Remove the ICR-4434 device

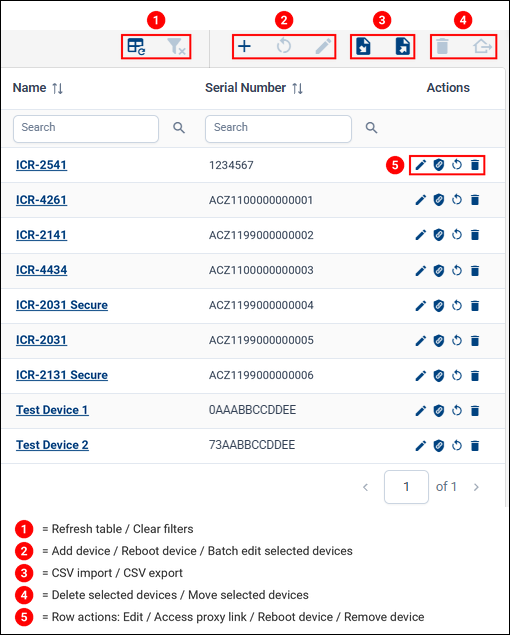tap(475, 271)
